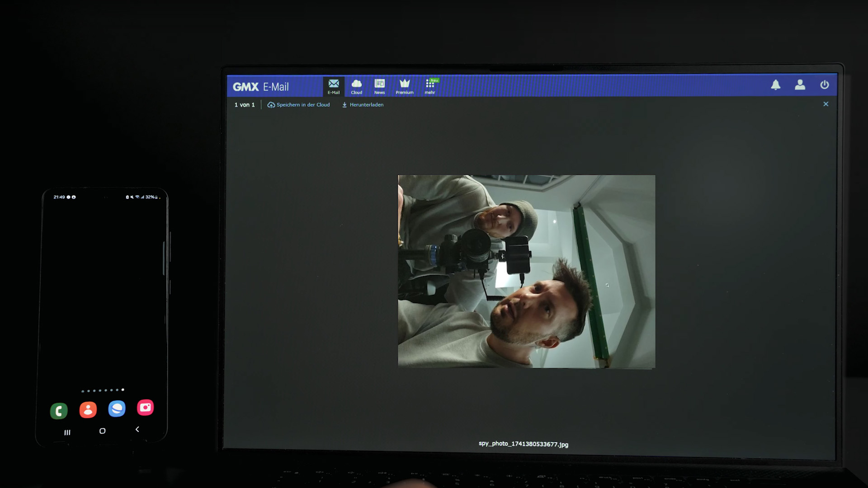The image size is (868, 488).
Task: Click 'Speichern in der Cloud' link
Action: 298,105
